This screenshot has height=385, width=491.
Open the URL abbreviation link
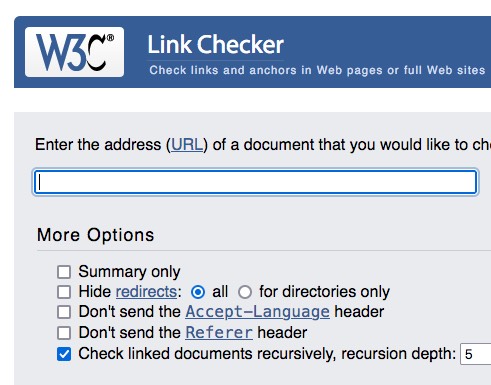coord(187,145)
